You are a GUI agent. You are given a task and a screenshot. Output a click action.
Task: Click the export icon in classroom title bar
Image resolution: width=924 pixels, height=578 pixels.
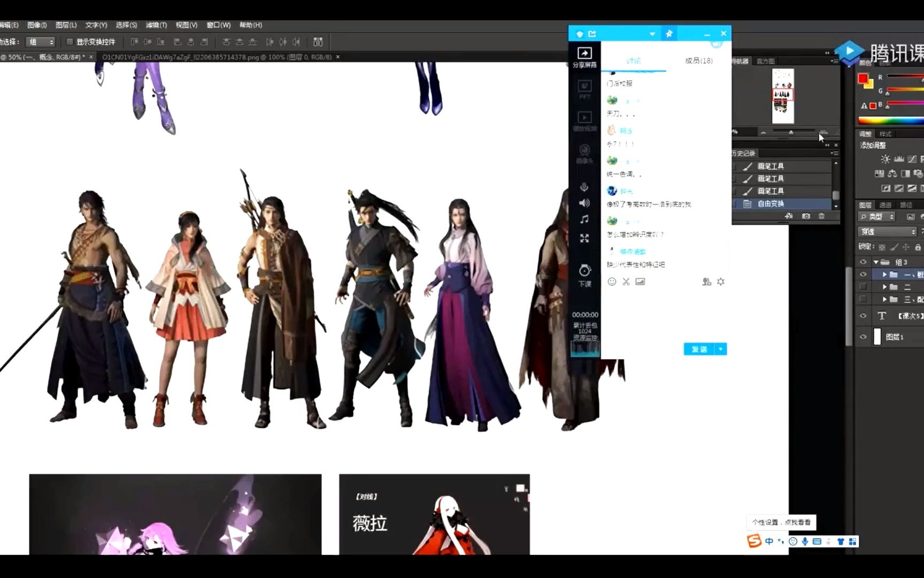coord(592,34)
